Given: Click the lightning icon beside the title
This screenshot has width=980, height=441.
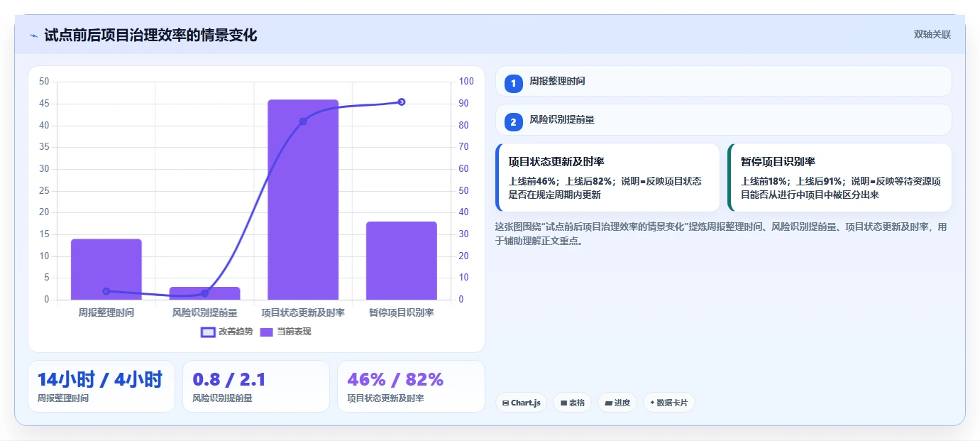Looking at the screenshot, I should point(33,36).
